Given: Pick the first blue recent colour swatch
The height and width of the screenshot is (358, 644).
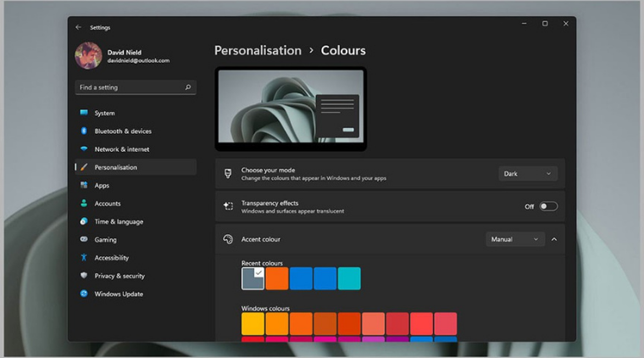Looking at the screenshot, I should [x=301, y=278].
